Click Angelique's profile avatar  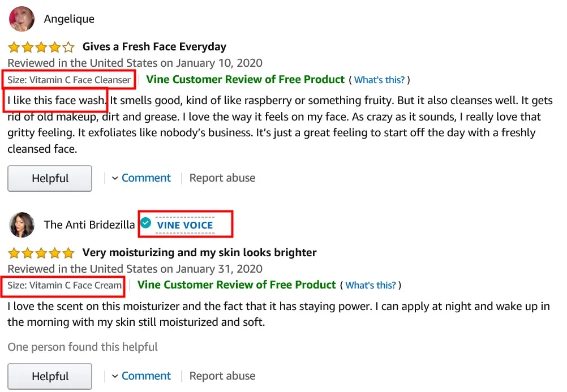(22, 19)
